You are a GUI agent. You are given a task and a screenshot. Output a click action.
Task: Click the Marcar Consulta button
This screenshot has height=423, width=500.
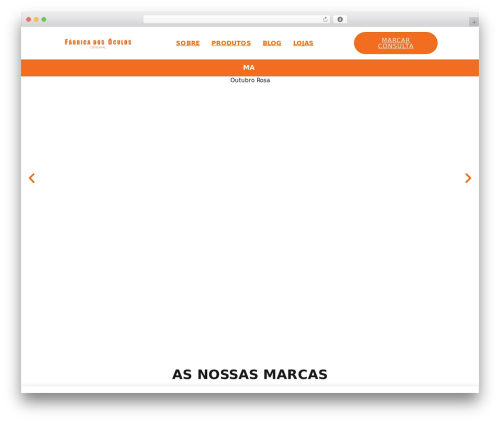point(396,43)
